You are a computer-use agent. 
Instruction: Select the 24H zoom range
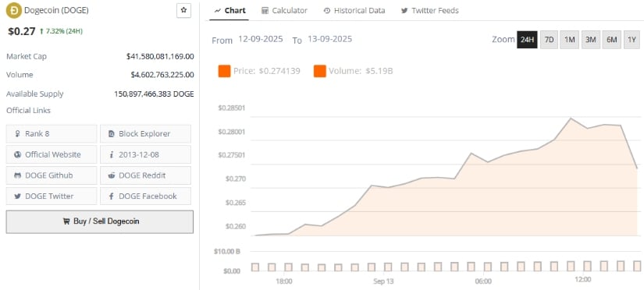click(527, 40)
